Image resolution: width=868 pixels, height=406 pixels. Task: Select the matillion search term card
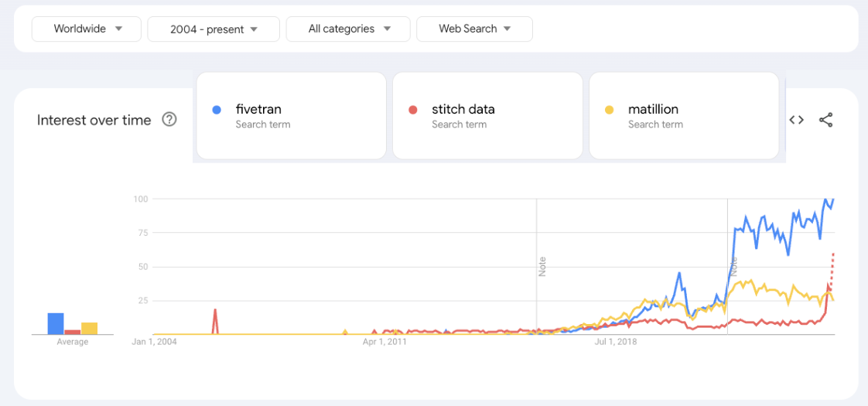tap(684, 115)
